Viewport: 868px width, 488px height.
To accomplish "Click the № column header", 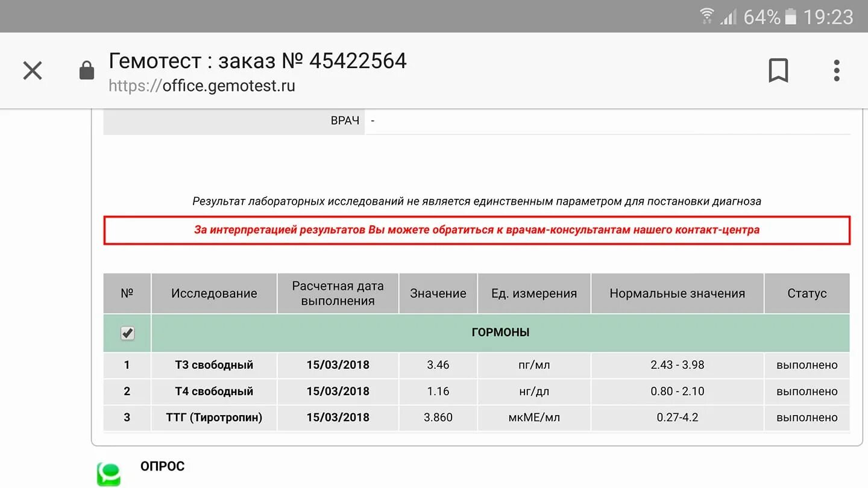I will click(127, 293).
